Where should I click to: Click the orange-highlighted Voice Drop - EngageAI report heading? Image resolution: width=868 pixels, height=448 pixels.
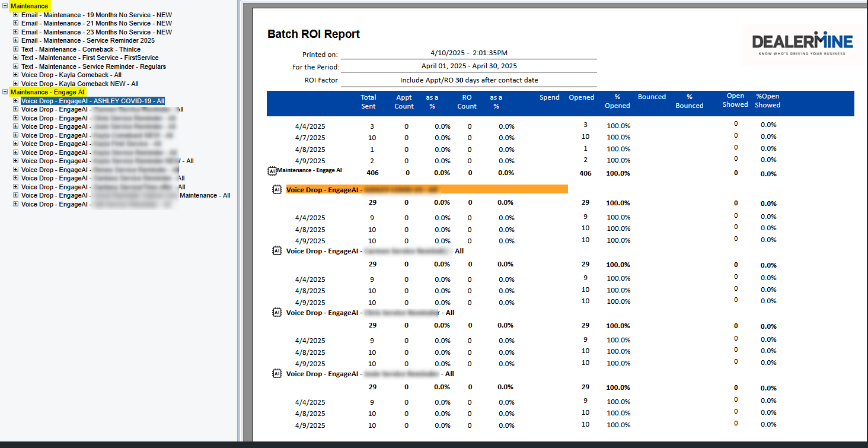point(427,190)
